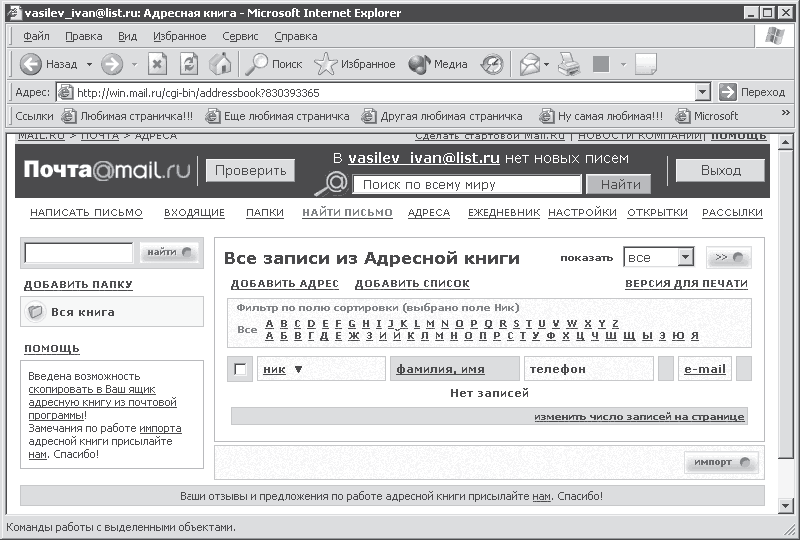The height and width of the screenshot is (540, 800).
Task: Open Еще любимая страничка bookmark
Action: tap(277, 116)
